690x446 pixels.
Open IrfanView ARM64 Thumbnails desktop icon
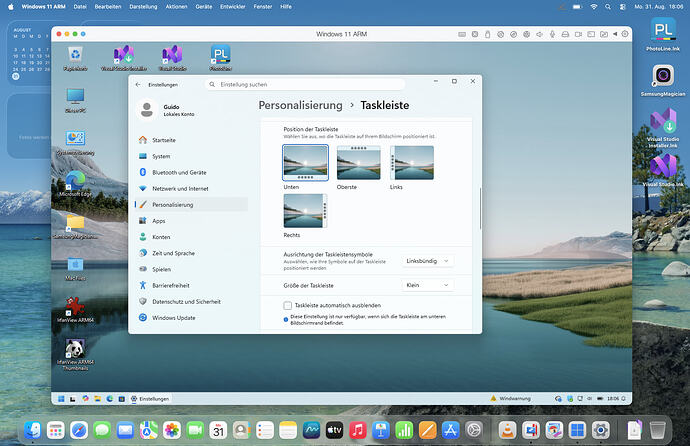(x=75, y=355)
